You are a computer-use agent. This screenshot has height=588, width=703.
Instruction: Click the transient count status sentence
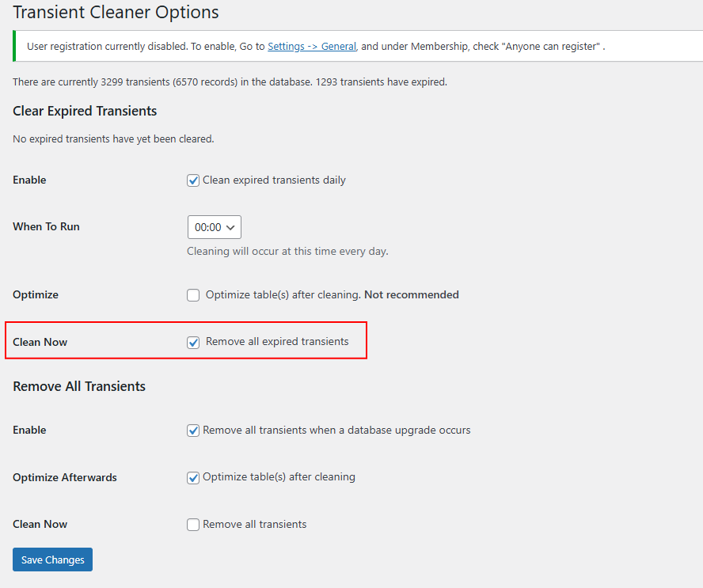230,82
